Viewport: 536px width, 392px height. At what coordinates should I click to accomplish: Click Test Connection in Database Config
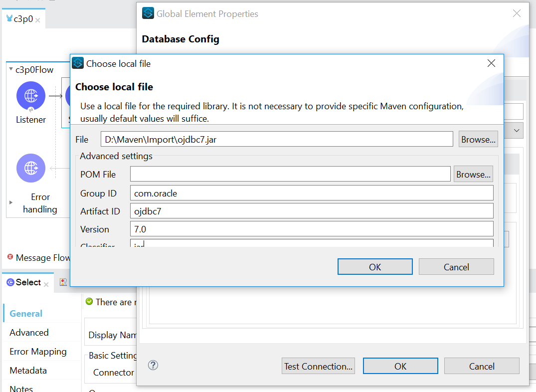pos(318,366)
